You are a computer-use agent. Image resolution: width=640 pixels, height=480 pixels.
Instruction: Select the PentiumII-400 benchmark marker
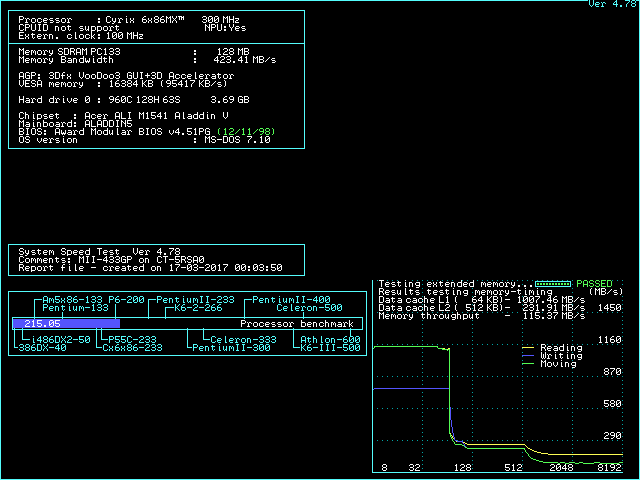coord(291,300)
